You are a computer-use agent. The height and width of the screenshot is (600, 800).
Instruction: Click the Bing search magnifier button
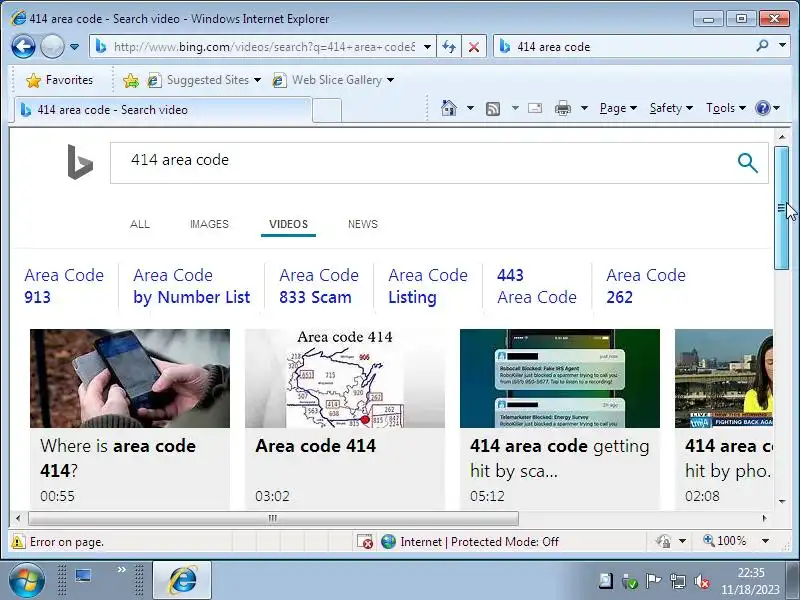(x=747, y=163)
